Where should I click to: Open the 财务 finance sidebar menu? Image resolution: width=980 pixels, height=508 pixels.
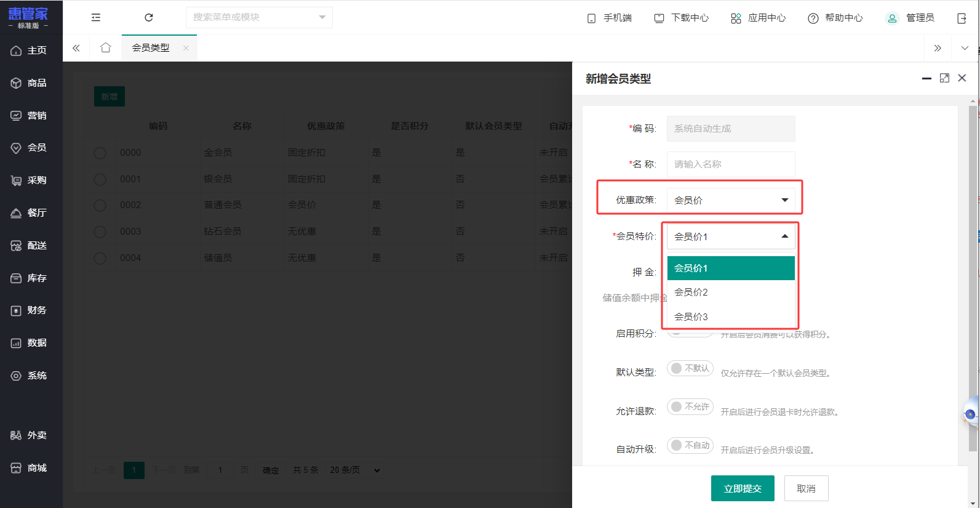tap(29, 310)
